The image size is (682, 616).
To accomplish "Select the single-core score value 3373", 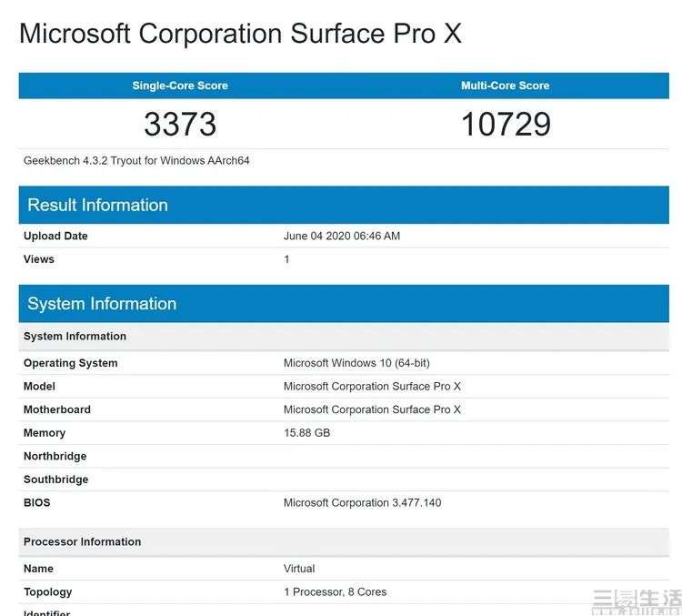I will pos(180,124).
